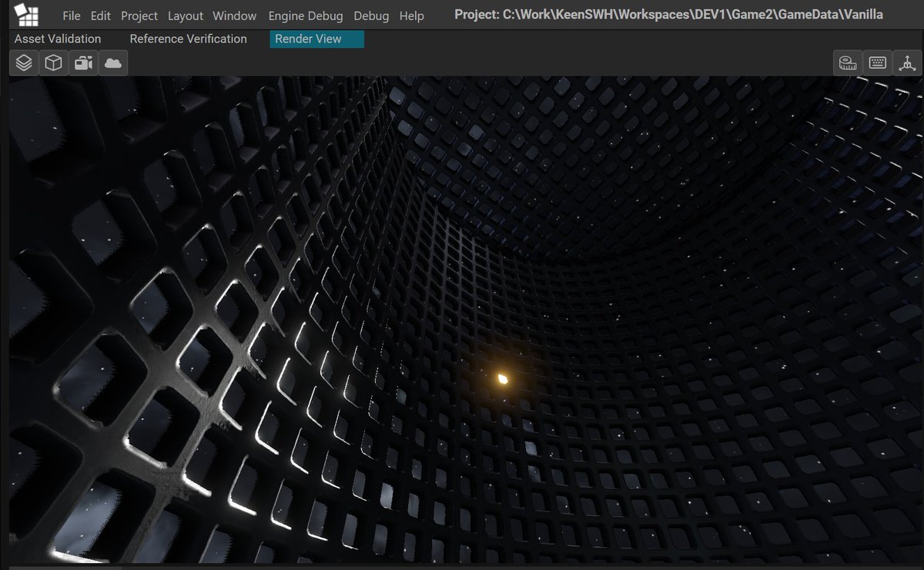
Task: Open the Window menu
Action: [x=235, y=15]
